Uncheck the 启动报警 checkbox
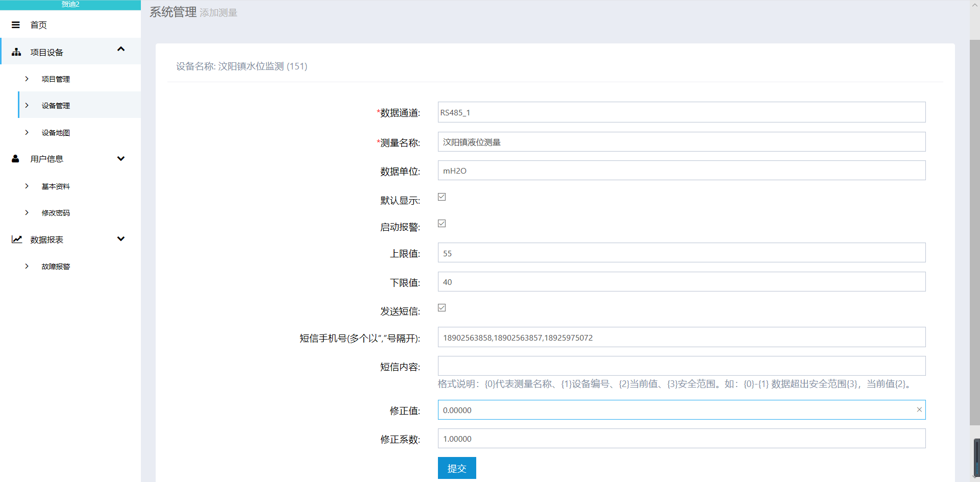The width and height of the screenshot is (980, 482). (442, 224)
